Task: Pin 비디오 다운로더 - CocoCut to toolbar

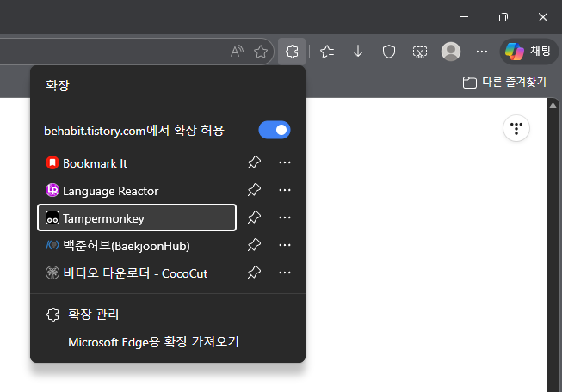Action: [254, 273]
